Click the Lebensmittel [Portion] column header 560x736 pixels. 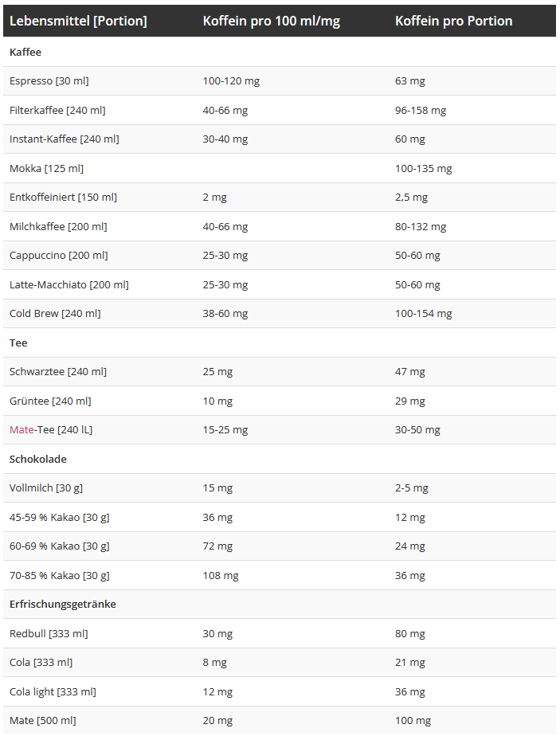pyautogui.click(x=78, y=22)
